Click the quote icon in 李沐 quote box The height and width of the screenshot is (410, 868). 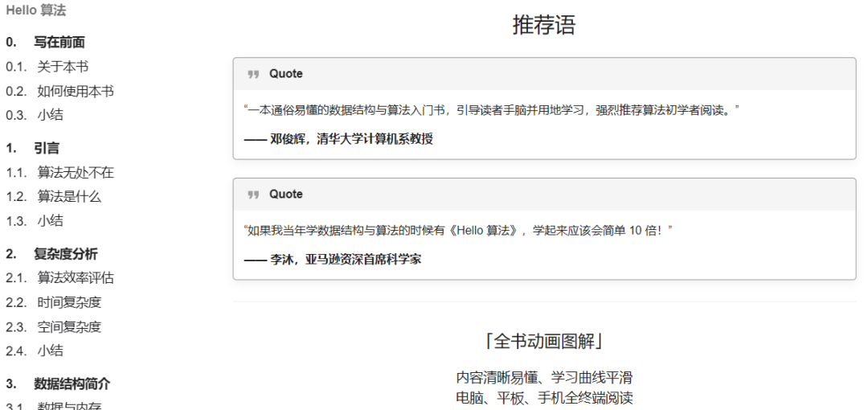coord(253,195)
